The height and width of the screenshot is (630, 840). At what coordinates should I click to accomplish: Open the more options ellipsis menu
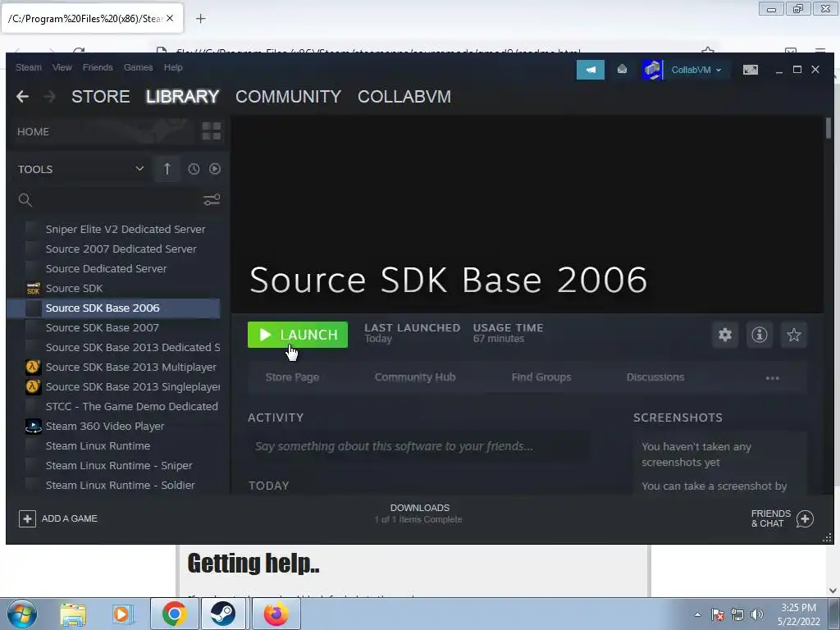pos(772,377)
